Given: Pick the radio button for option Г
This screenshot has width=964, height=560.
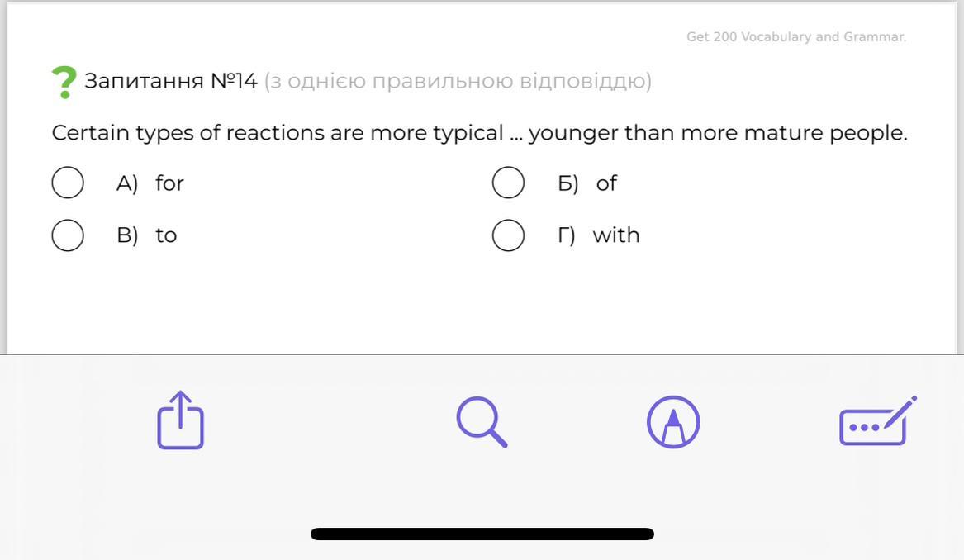Looking at the screenshot, I should pos(508,235).
